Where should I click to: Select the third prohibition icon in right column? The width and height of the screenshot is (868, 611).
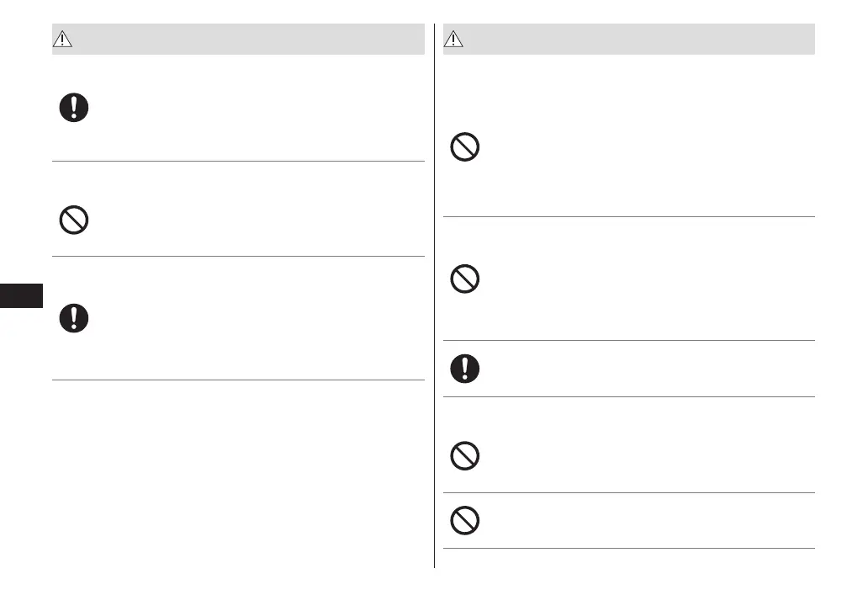click(465, 456)
